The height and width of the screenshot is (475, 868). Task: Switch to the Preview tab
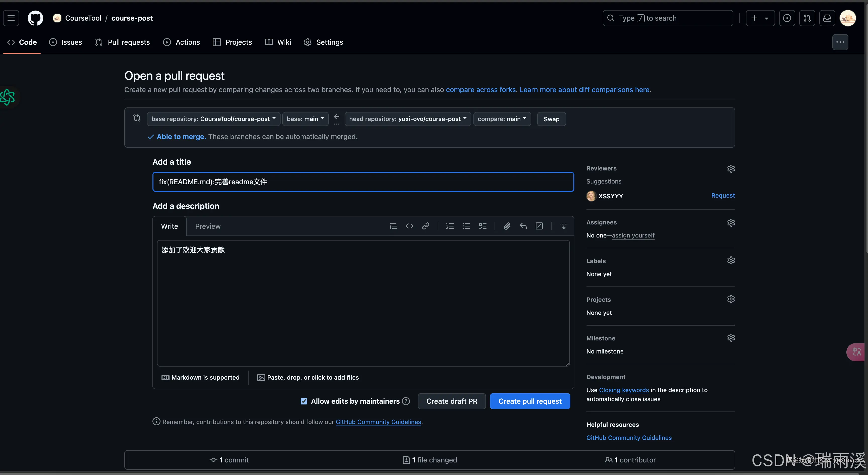[x=207, y=226]
